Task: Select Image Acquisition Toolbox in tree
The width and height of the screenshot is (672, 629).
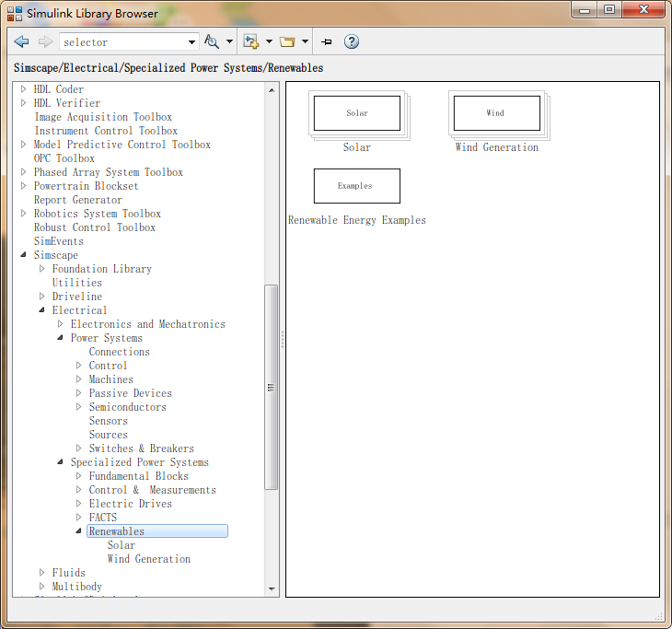Action: pos(103,117)
